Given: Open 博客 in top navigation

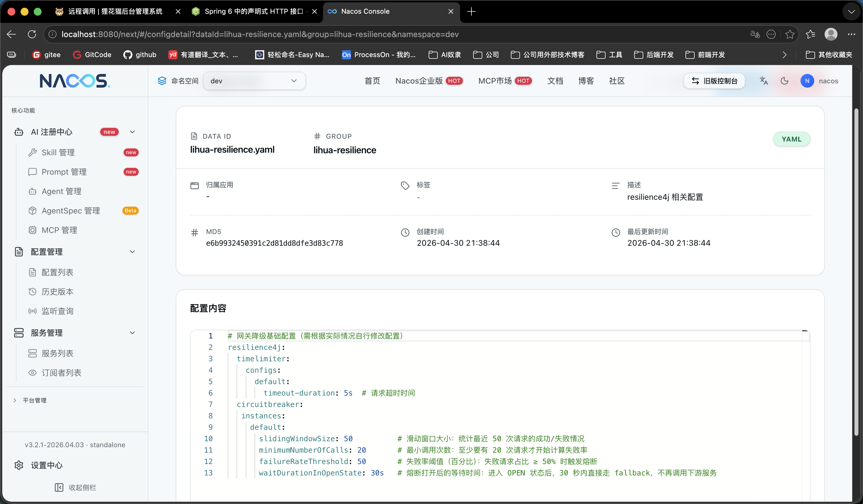Looking at the screenshot, I should [586, 81].
